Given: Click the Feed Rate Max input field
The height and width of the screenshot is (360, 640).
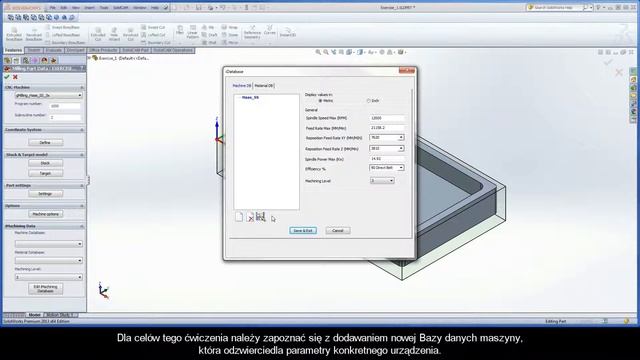Looking at the screenshot, I should click(x=387, y=128).
